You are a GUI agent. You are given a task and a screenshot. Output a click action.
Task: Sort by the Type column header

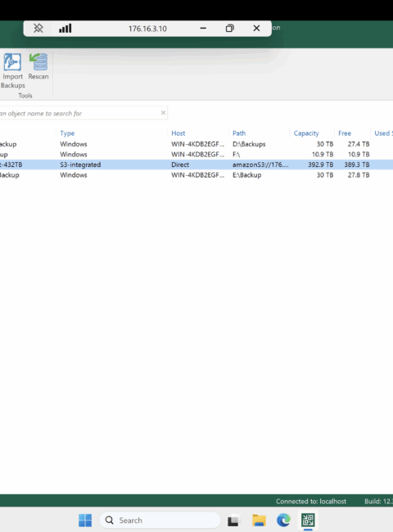coord(67,133)
